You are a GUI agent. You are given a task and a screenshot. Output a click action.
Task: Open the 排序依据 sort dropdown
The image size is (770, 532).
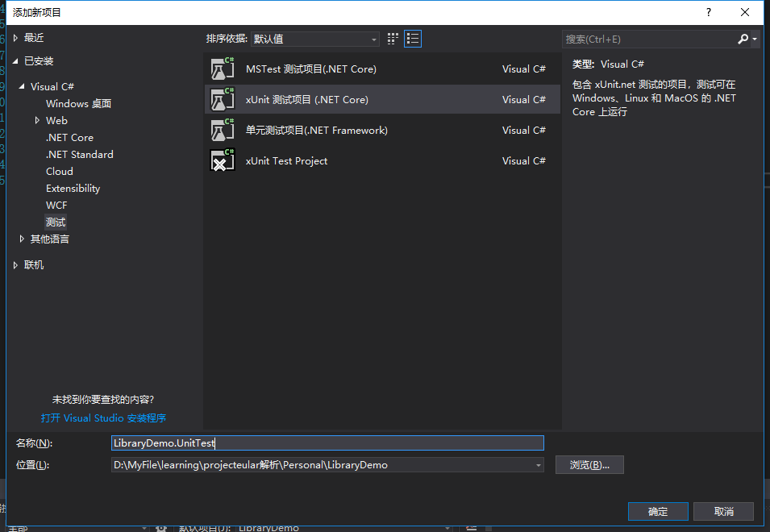tap(314, 39)
